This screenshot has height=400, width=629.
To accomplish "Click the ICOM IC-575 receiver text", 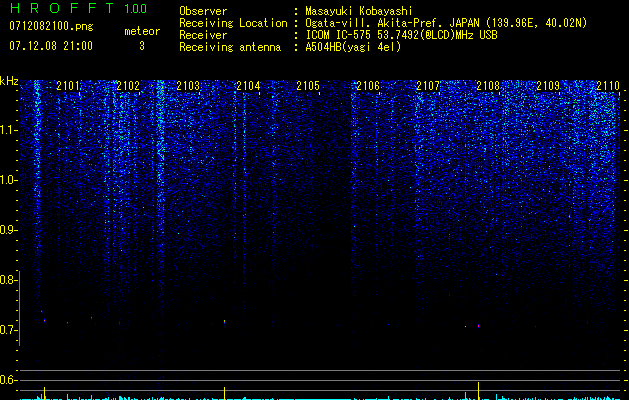I will click(x=401, y=35).
